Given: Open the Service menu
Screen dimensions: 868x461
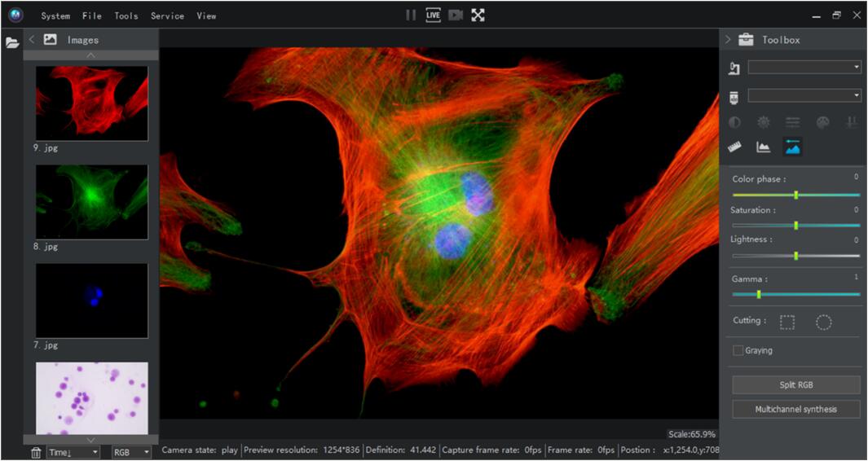Looking at the screenshot, I should coord(167,15).
